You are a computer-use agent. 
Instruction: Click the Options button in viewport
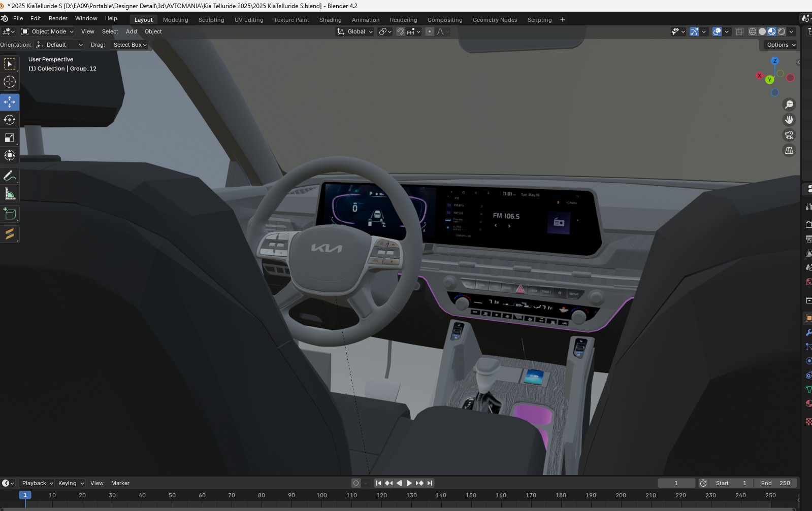pyautogui.click(x=781, y=45)
